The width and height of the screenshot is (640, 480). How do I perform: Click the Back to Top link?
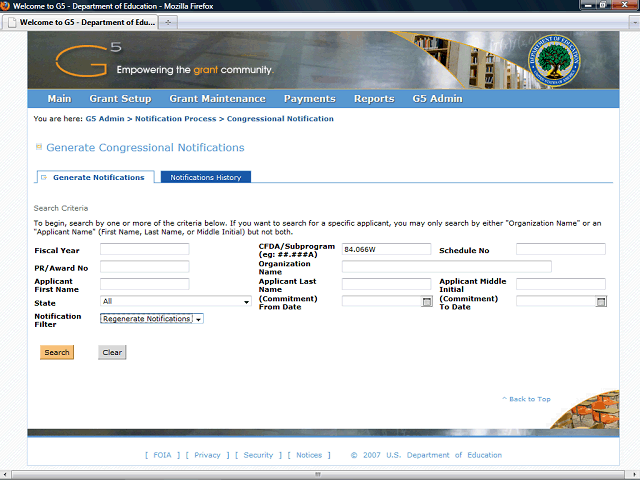526,399
